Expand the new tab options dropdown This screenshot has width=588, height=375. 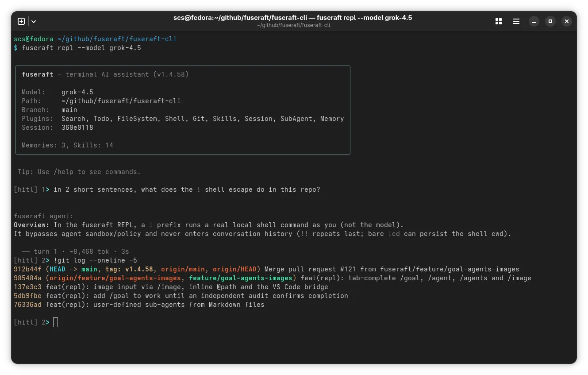[34, 21]
